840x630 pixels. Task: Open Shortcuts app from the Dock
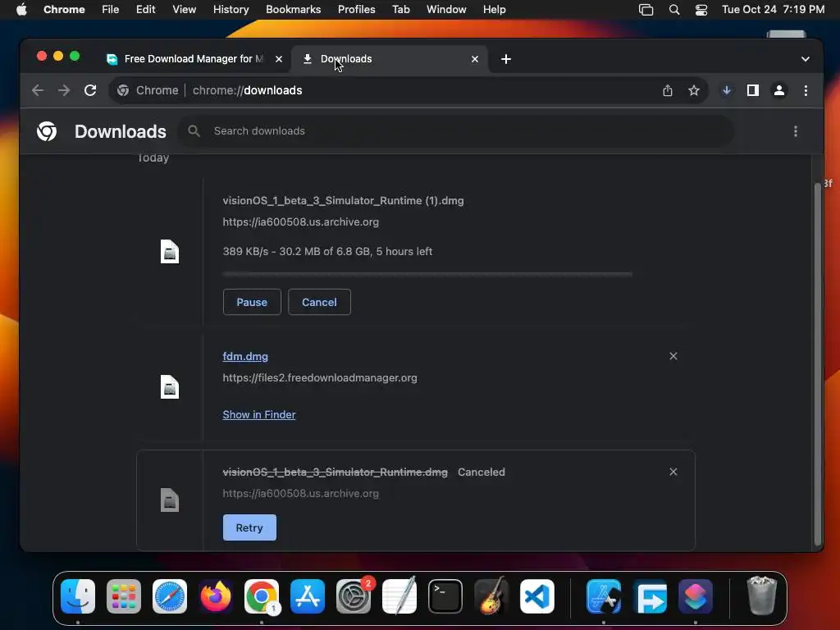click(x=696, y=596)
